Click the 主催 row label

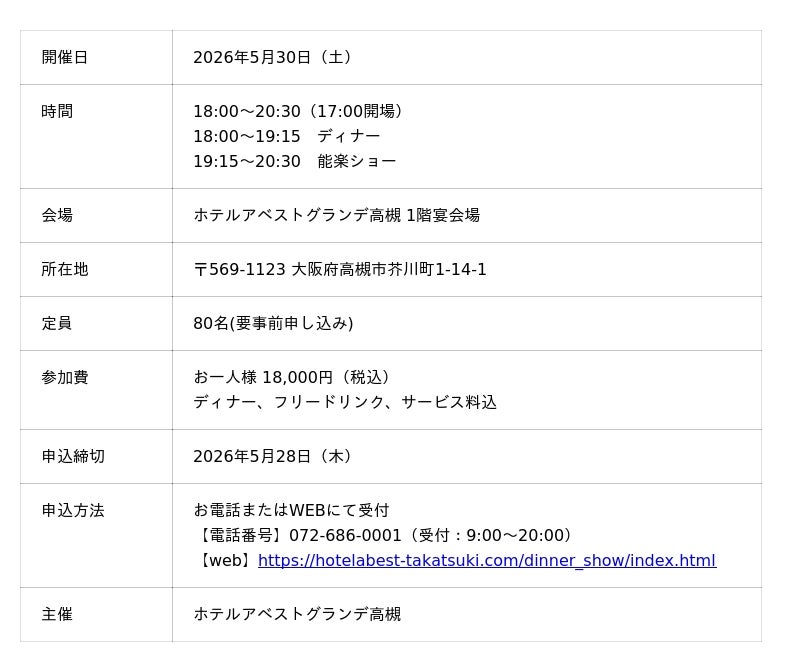(57, 615)
